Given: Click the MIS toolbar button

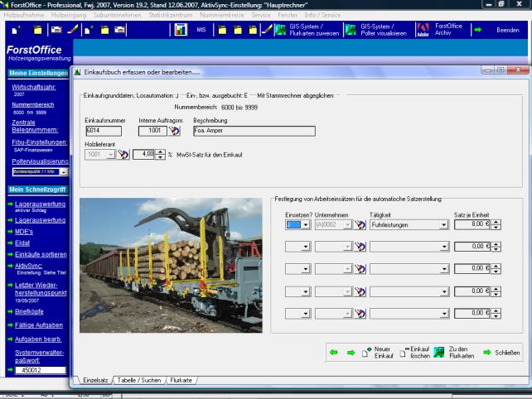Looking at the screenshot, I should 201,30.
